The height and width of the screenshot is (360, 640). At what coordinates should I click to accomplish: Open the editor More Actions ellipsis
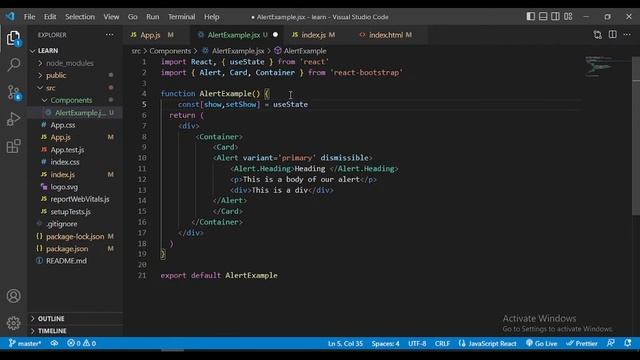[627, 35]
